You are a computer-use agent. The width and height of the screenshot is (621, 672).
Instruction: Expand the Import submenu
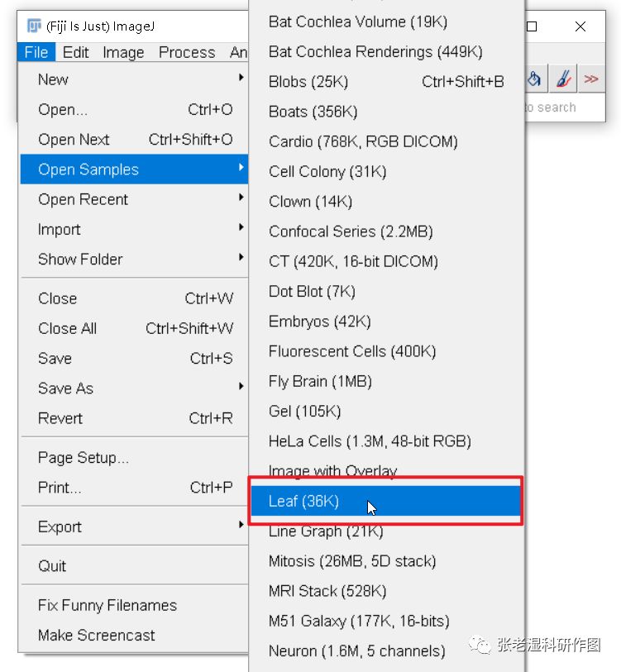click(x=134, y=229)
